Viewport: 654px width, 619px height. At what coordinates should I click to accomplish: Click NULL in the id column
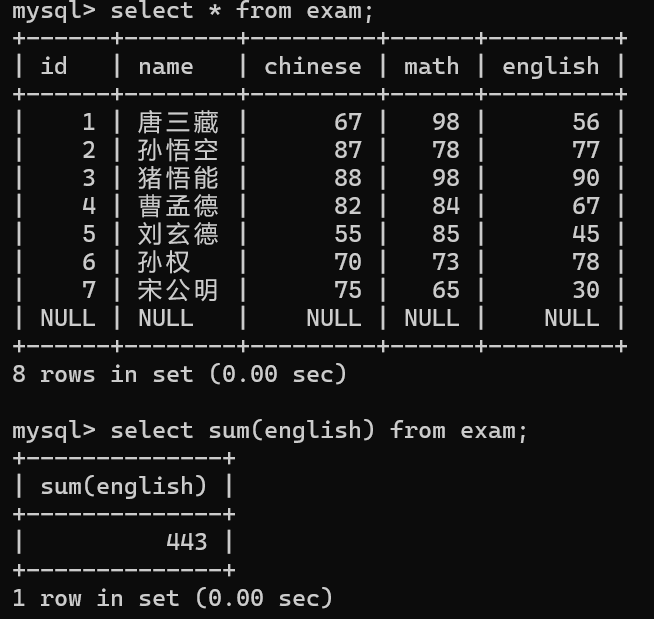coord(68,318)
